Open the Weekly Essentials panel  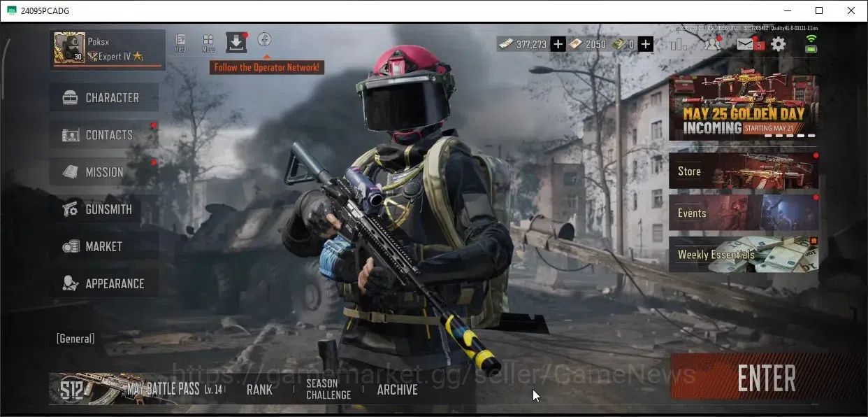point(744,255)
